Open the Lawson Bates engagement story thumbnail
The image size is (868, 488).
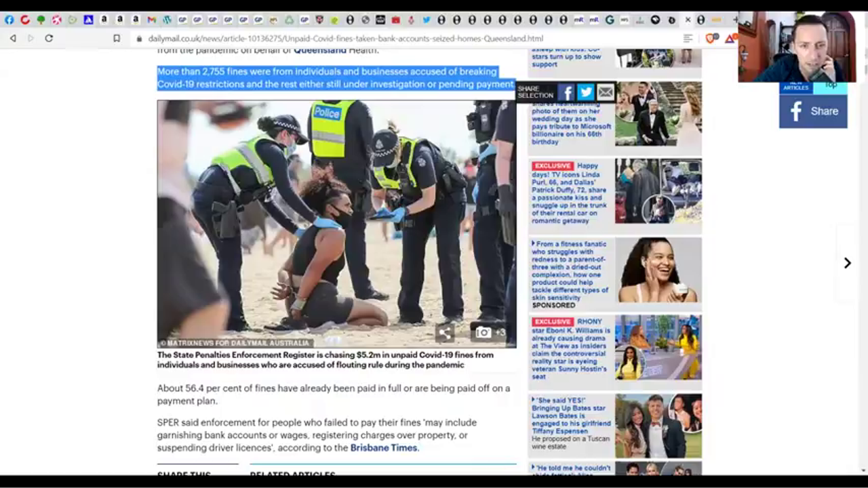[x=658, y=426]
